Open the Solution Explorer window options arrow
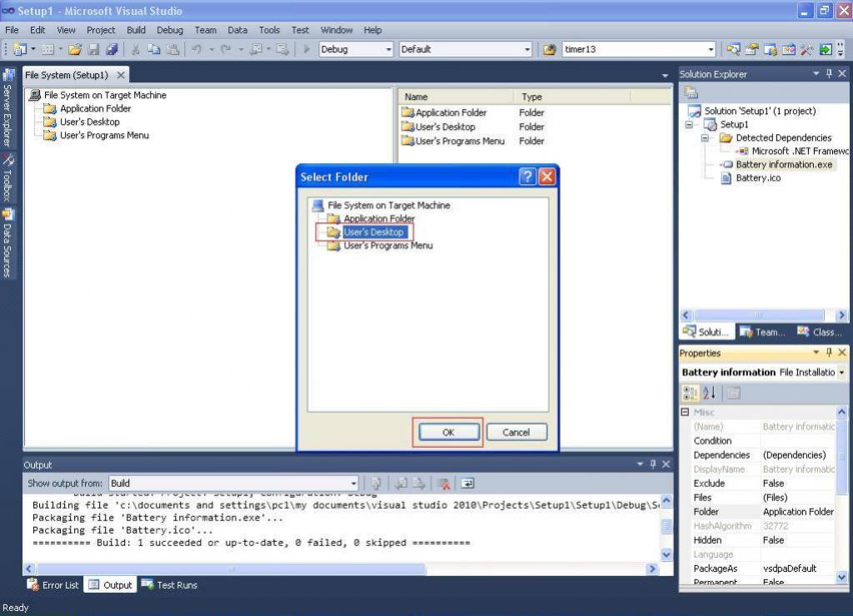 [816, 73]
